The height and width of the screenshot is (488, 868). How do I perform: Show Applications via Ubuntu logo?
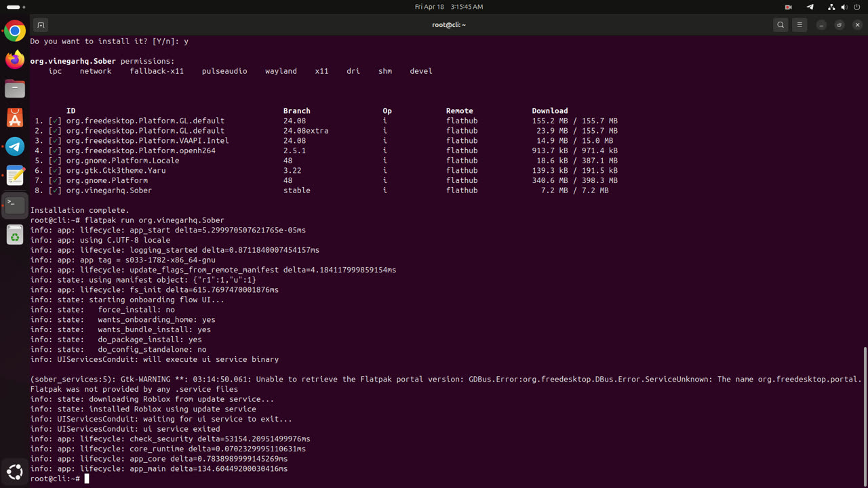pos(15,472)
